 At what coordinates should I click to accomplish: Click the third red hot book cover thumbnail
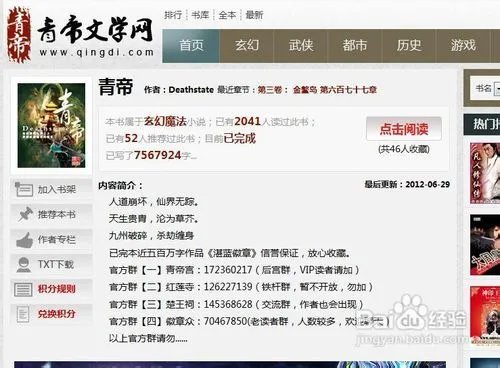[485, 316]
